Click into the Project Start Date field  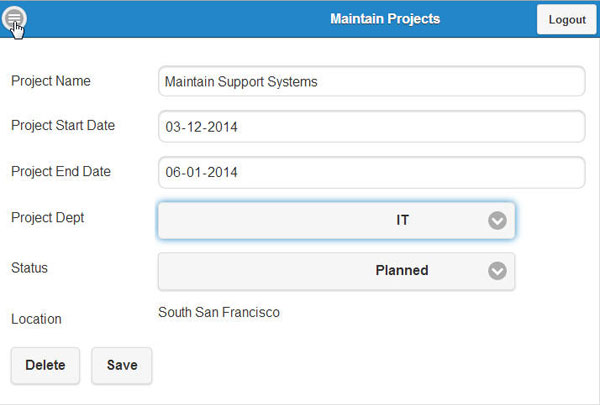[x=371, y=127]
